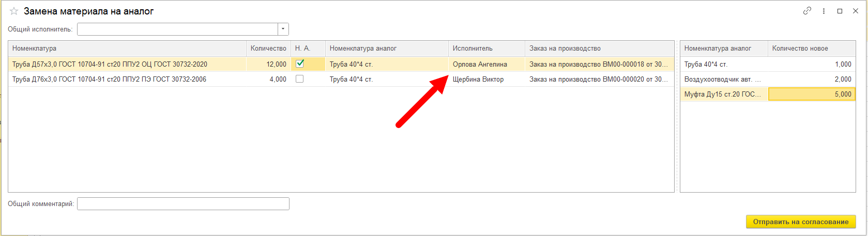Copy link to this form
This screenshot has width=868, height=236.
[x=807, y=11]
